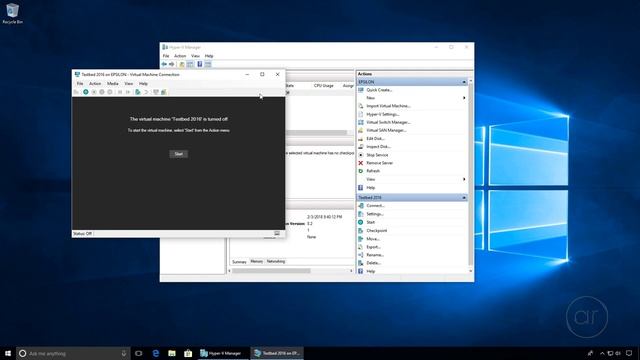This screenshot has width=640, height=360.
Task: Click the green Start icon in VM Connection toolbar
Action: [86, 92]
